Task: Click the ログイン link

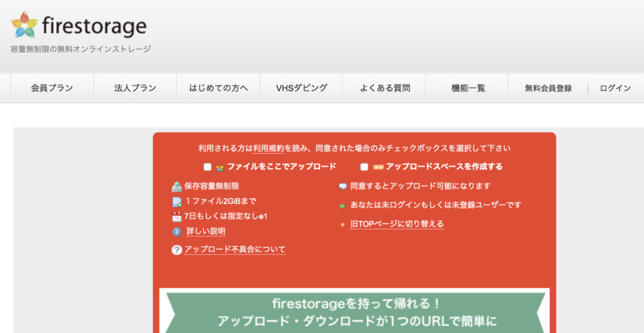Action: coord(615,88)
